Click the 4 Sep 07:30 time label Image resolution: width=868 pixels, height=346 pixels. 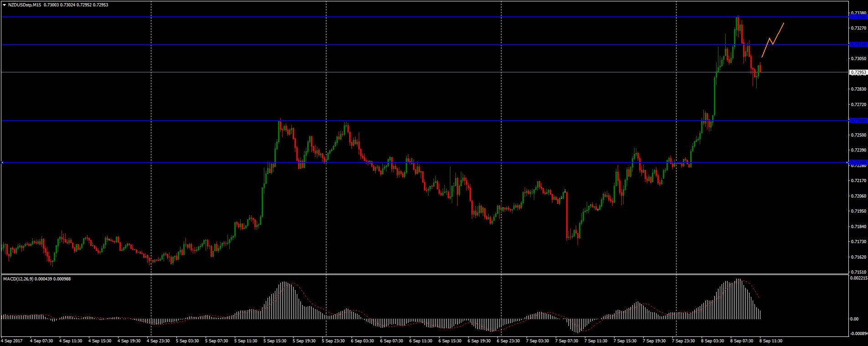(x=42, y=341)
